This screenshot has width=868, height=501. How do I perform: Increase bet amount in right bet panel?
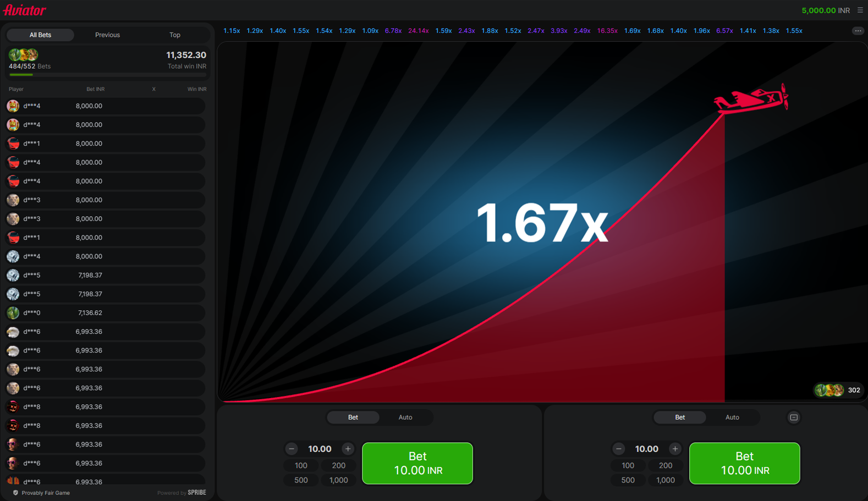pos(675,449)
